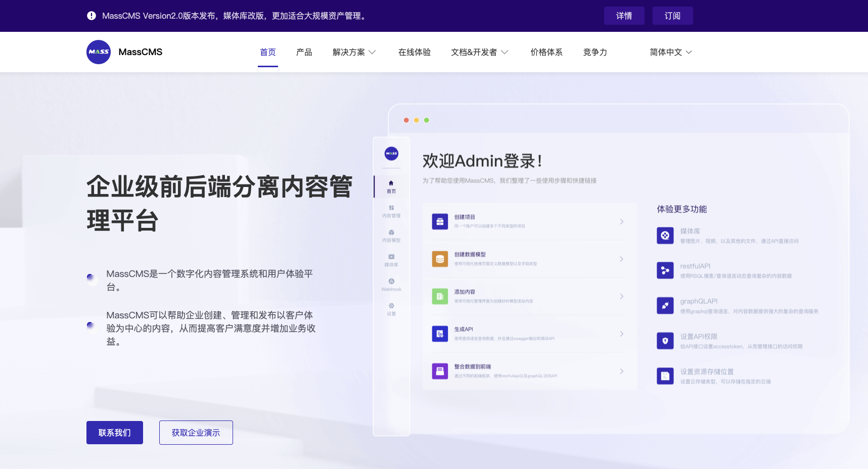
Task: Click the 创建项目 blue icon
Action: pyautogui.click(x=440, y=221)
